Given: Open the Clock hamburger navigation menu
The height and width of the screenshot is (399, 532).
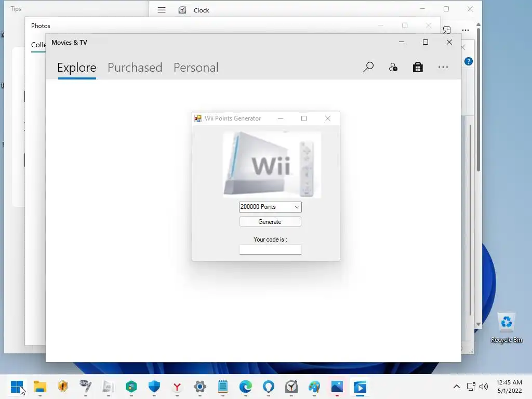Looking at the screenshot, I should [x=162, y=10].
